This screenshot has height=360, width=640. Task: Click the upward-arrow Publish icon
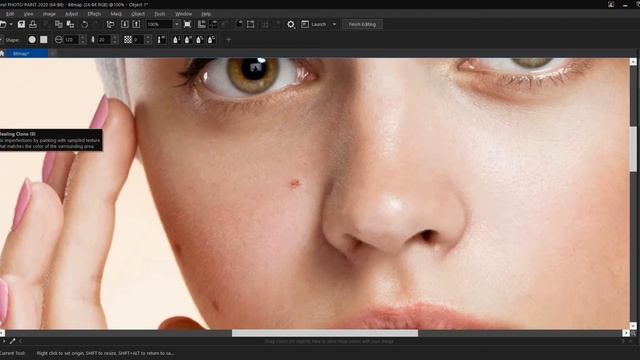click(x=136, y=24)
